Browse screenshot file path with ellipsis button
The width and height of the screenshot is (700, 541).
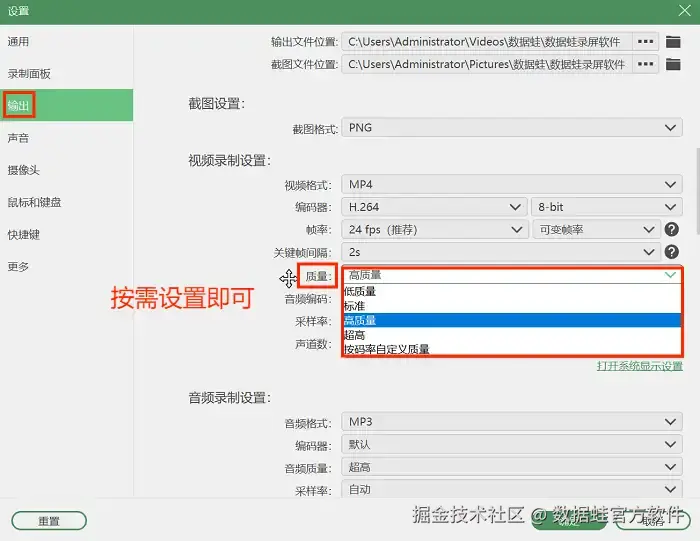(646, 64)
